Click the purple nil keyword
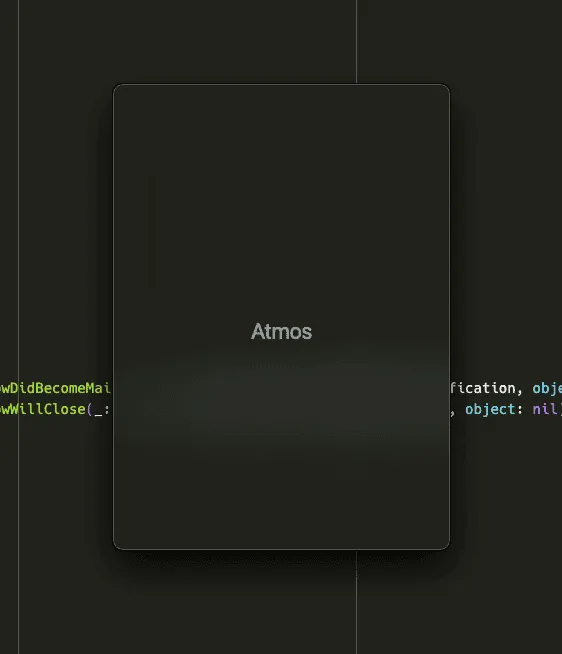Viewport: 562px width, 654px height. [544, 409]
